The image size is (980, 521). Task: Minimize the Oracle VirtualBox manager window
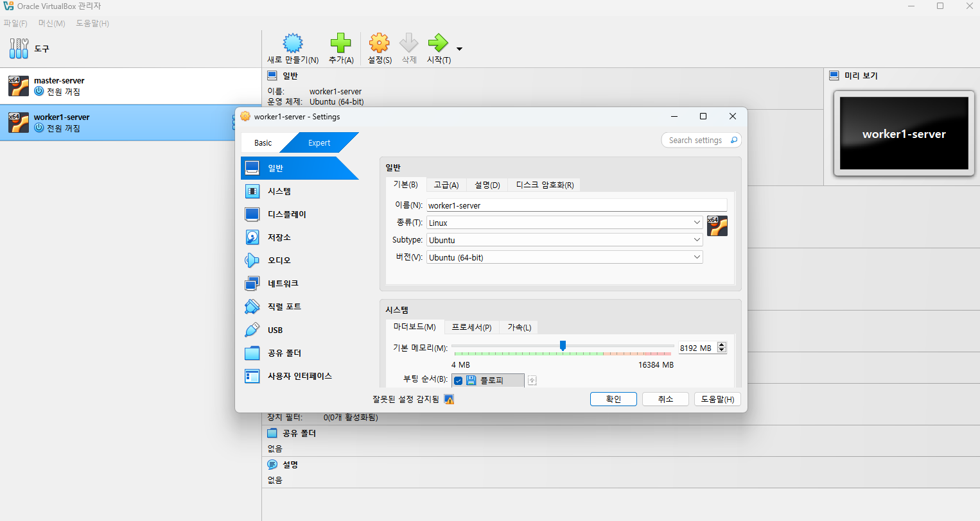(x=912, y=6)
